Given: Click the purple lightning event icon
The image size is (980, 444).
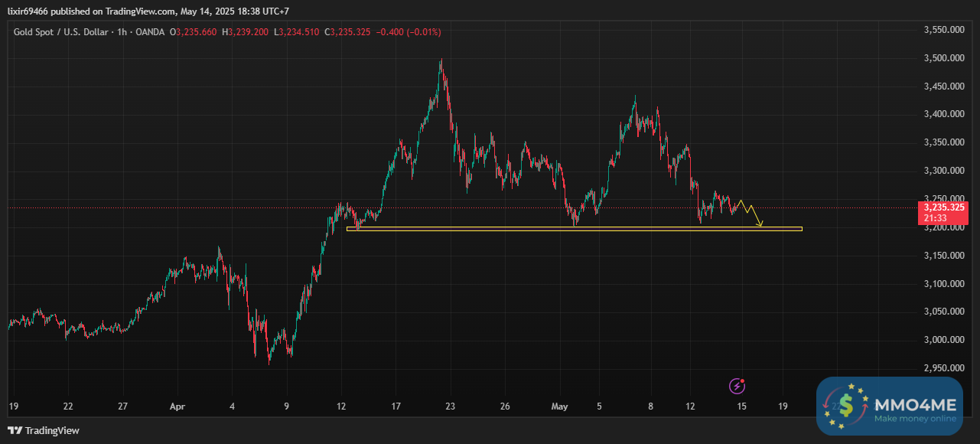Looking at the screenshot, I should point(737,386).
